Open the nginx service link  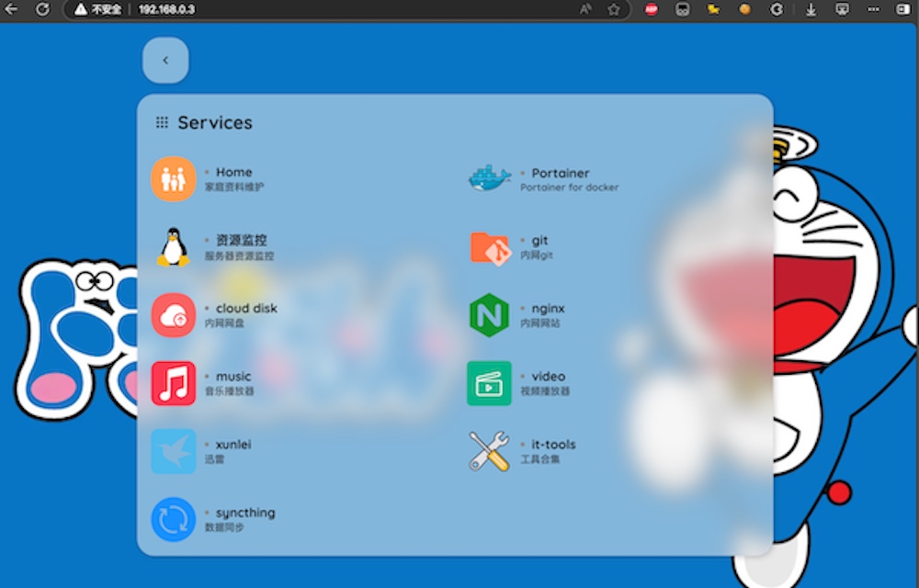click(548, 309)
